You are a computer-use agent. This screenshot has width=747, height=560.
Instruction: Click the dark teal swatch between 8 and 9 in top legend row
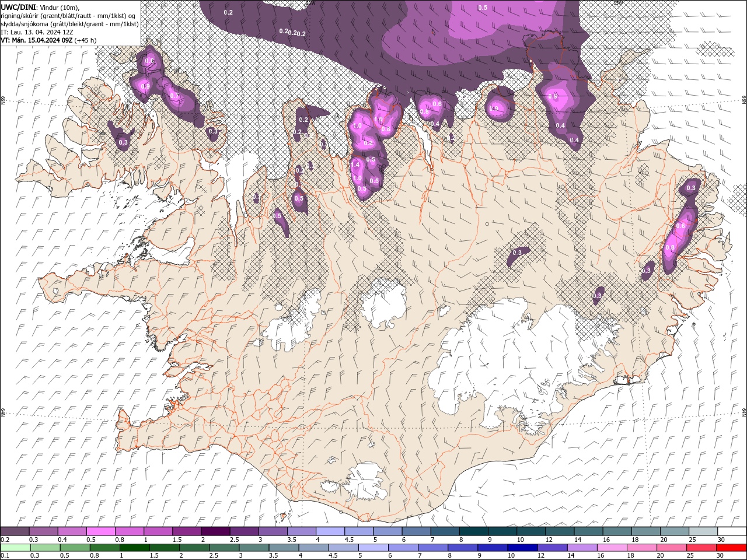pos(474,531)
